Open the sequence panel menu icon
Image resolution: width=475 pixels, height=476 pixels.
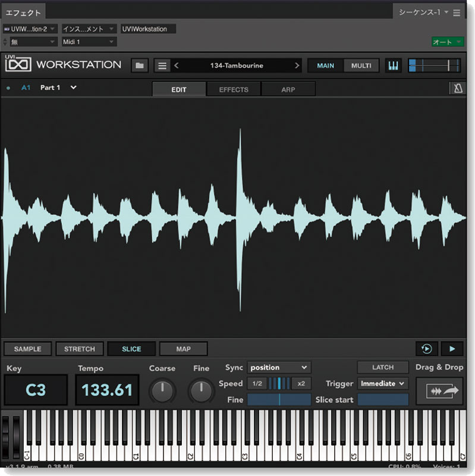(457, 12)
